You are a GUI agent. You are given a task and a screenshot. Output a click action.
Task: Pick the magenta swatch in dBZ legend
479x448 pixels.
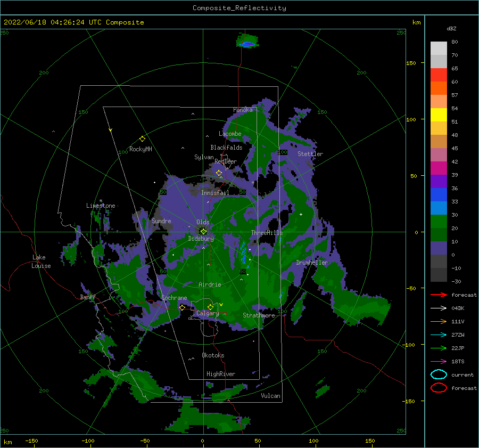click(x=439, y=168)
